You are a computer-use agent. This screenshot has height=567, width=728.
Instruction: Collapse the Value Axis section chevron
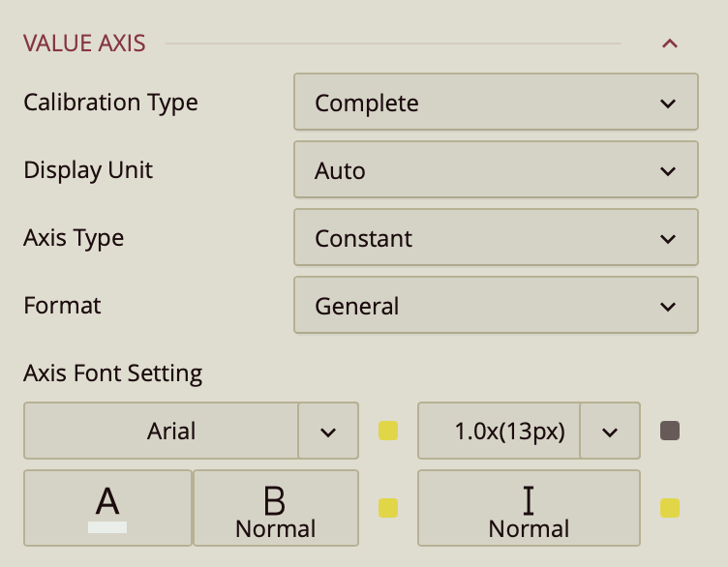669,44
